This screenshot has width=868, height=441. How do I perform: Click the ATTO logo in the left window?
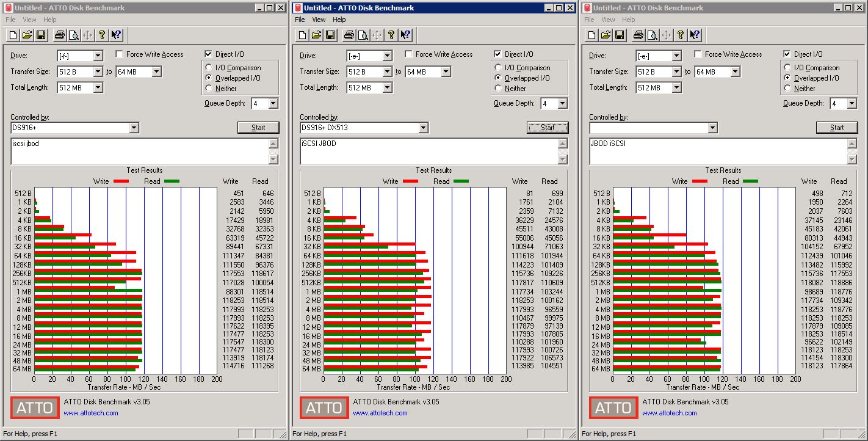35,408
